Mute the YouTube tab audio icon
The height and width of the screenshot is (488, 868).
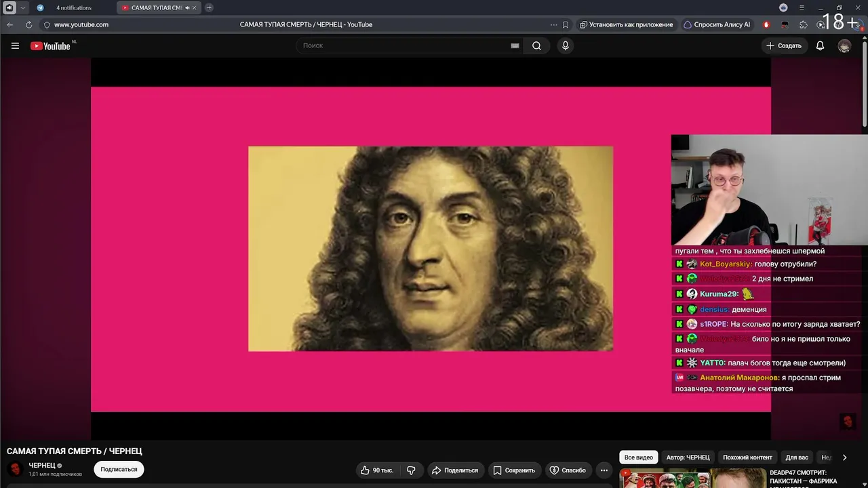click(x=187, y=8)
